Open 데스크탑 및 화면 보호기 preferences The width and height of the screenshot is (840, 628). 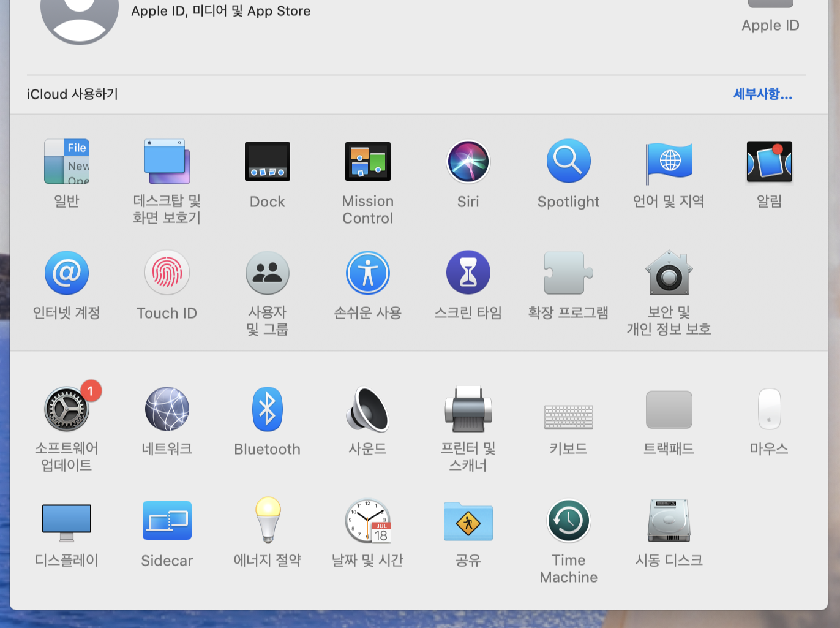click(x=167, y=162)
